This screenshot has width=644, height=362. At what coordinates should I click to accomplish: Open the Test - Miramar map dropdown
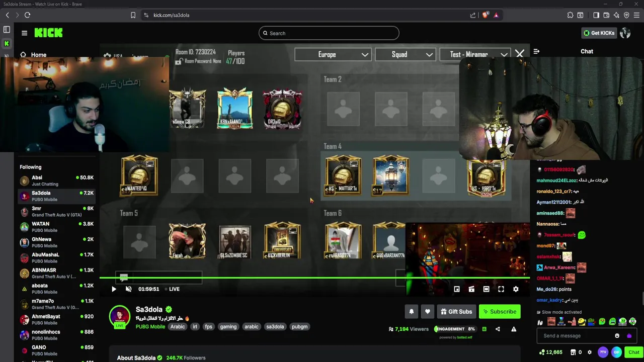pos(475,54)
